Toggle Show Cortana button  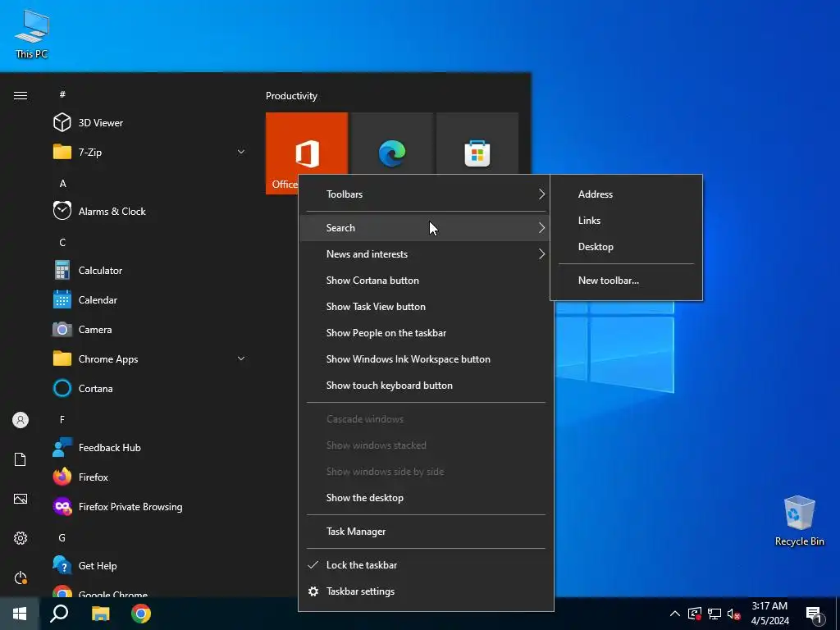click(x=426, y=281)
